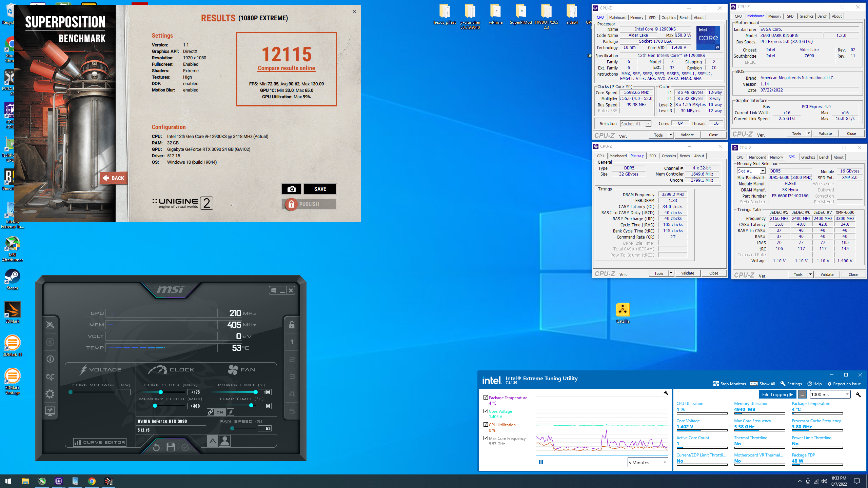The image size is (868, 488).
Task: Click Compare results online link
Action: (286, 68)
